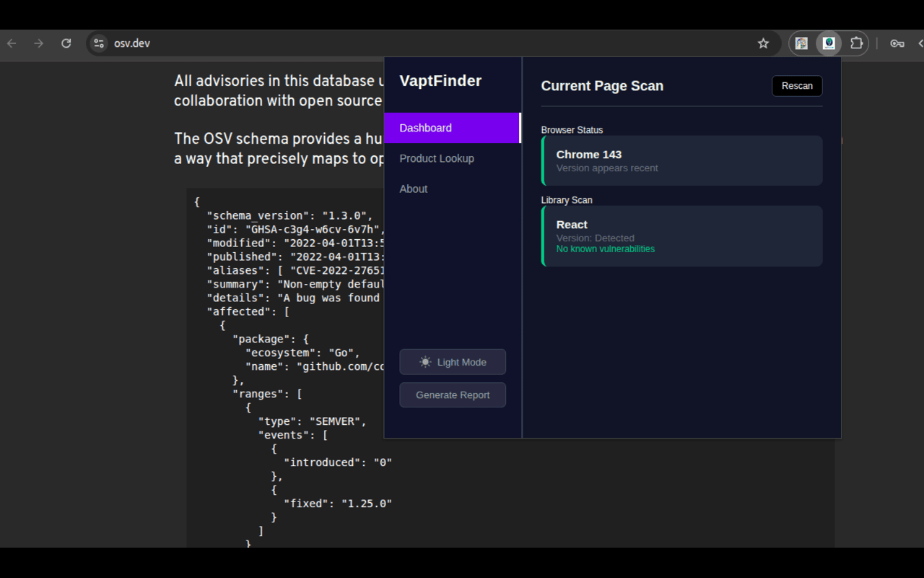Click the 'Current Page Scan' heading
Viewport: 924px width, 578px height.
coord(602,86)
